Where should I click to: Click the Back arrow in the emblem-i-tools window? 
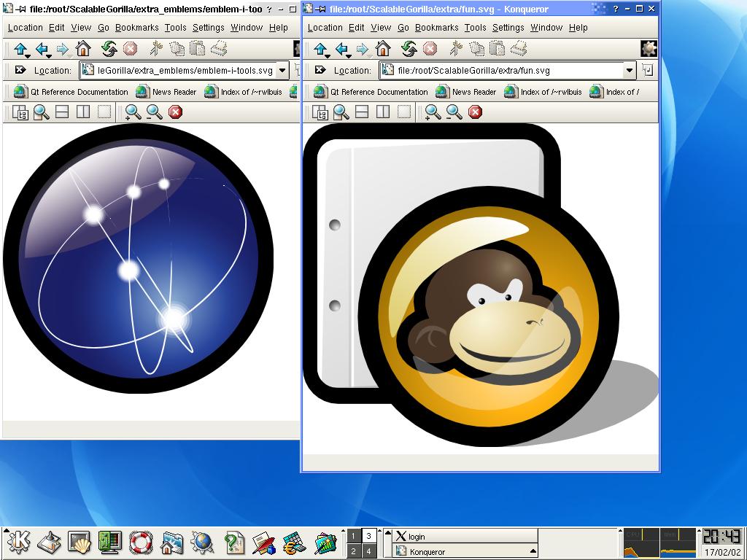tap(42, 49)
